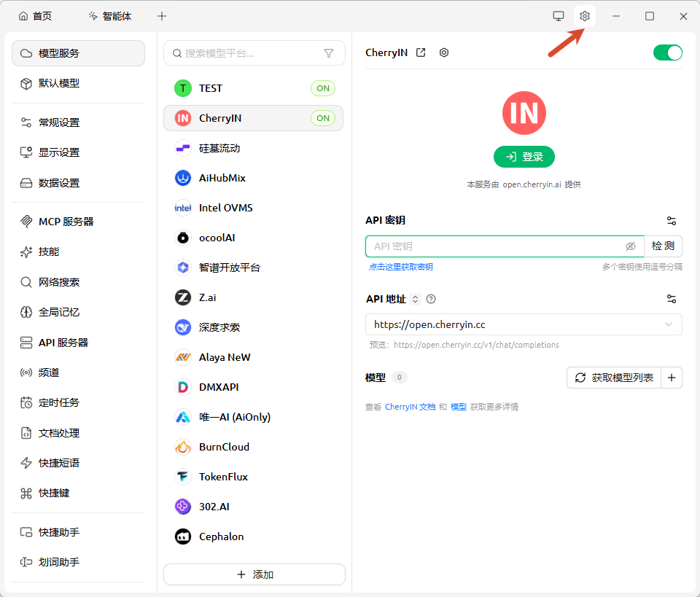The height and width of the screenshot is (597, 700).
Task: Click the green 登录 button
Action: [524, 157]
